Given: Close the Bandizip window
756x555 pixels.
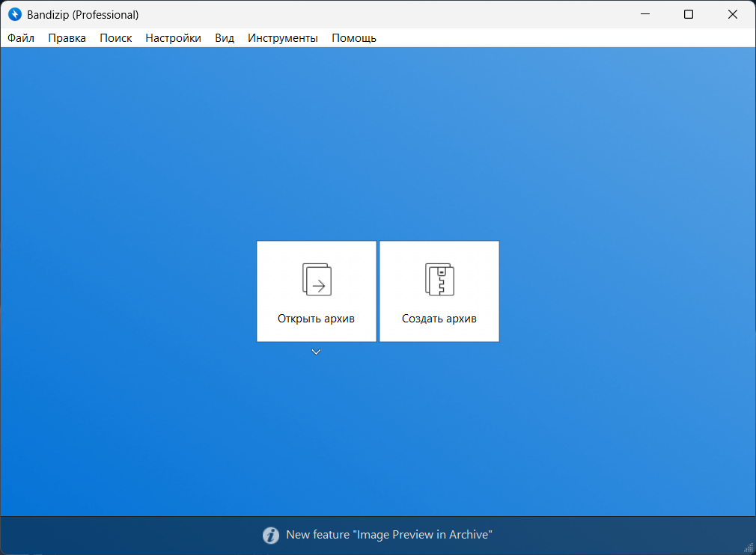Looking at the screenshot, I should click(x=734, y=14).
